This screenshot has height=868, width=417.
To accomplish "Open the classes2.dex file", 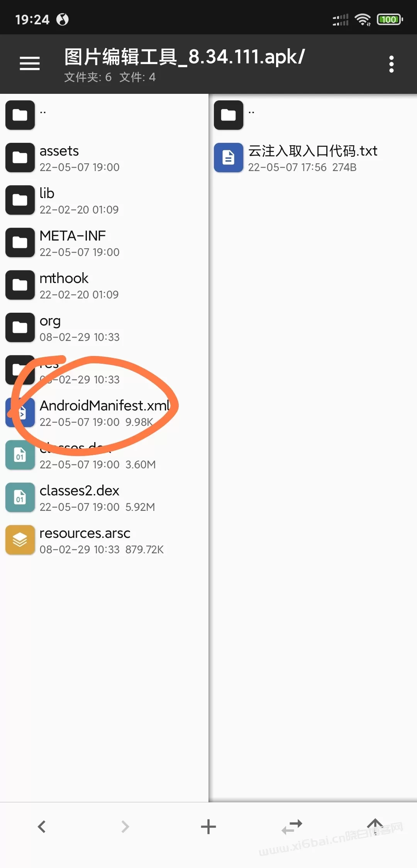I will (104, 497).
